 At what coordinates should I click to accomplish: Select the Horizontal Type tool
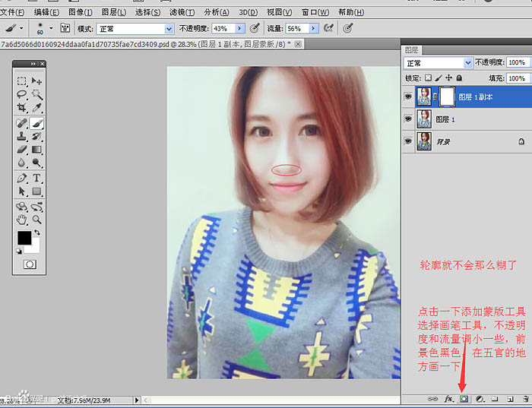37,178
